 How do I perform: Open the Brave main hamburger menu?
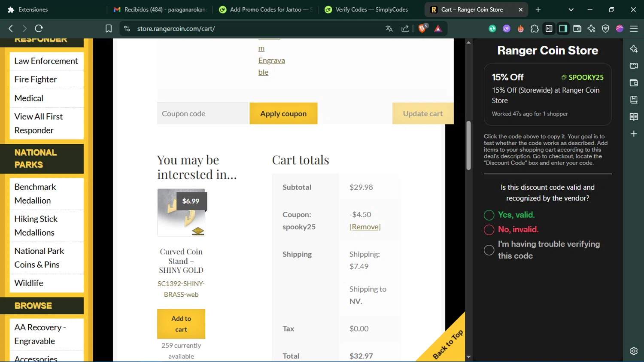pos(634,28)
